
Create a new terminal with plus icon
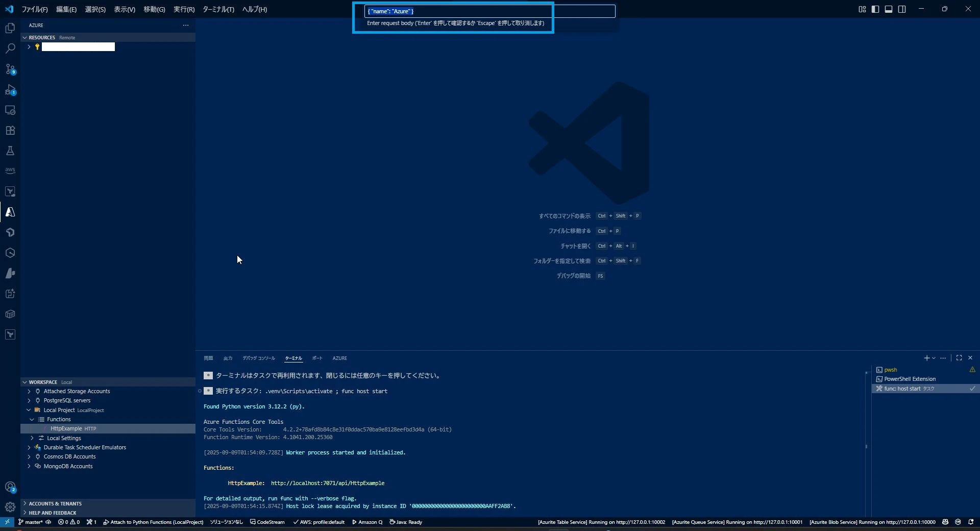pos(926,358)
